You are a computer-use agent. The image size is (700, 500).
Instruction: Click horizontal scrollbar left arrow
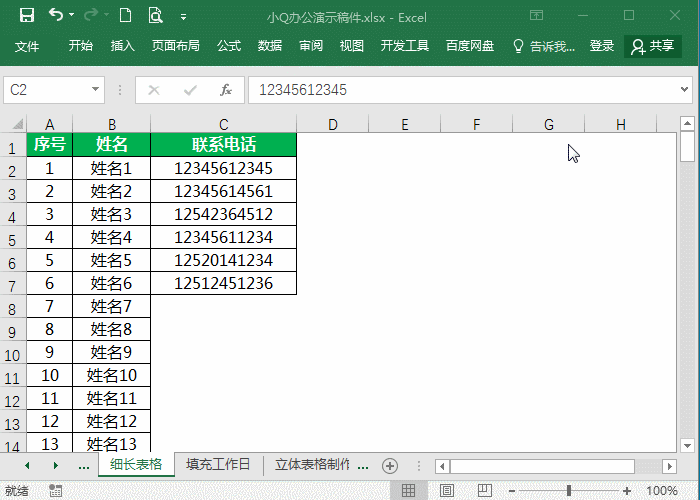tap(442, 467)
